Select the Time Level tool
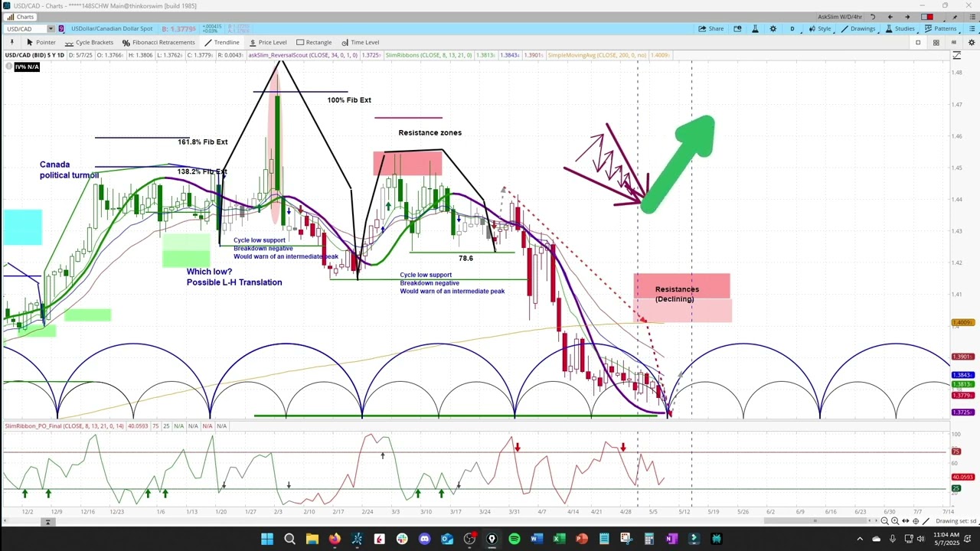 (360, 42)
